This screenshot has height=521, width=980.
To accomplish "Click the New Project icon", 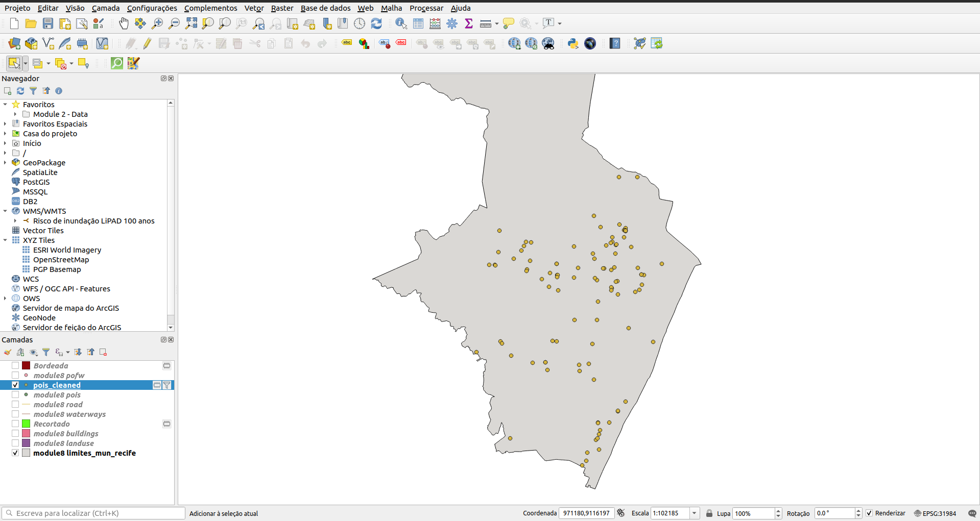I will coord(14,23).
